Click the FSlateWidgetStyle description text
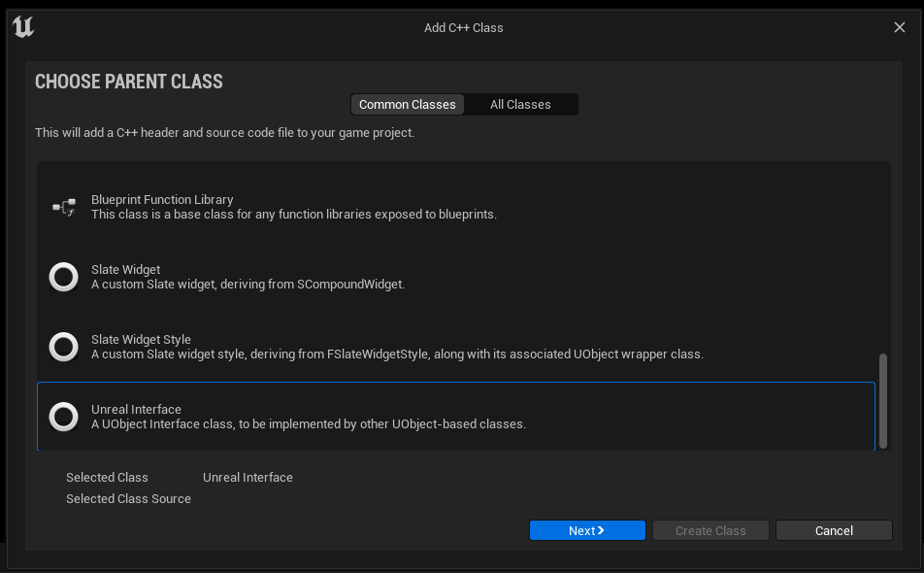Screen dimensions: 924x573 point(397,354)
